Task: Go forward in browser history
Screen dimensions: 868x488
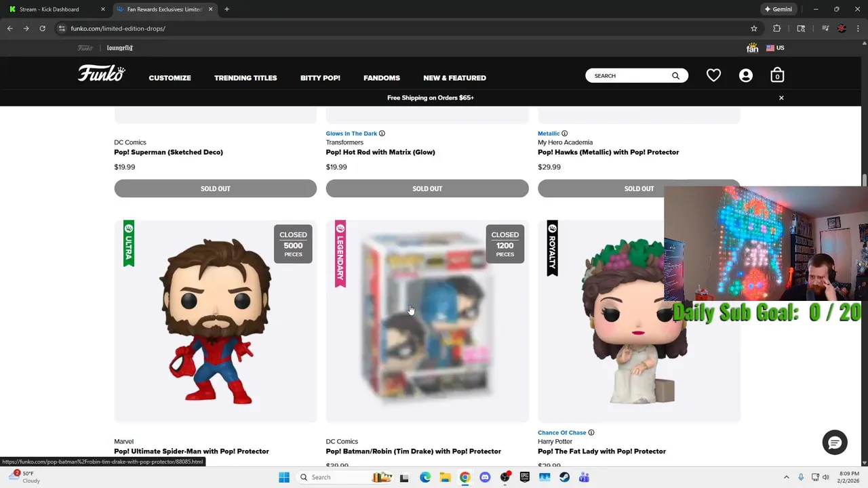Action: coord(26,28)
